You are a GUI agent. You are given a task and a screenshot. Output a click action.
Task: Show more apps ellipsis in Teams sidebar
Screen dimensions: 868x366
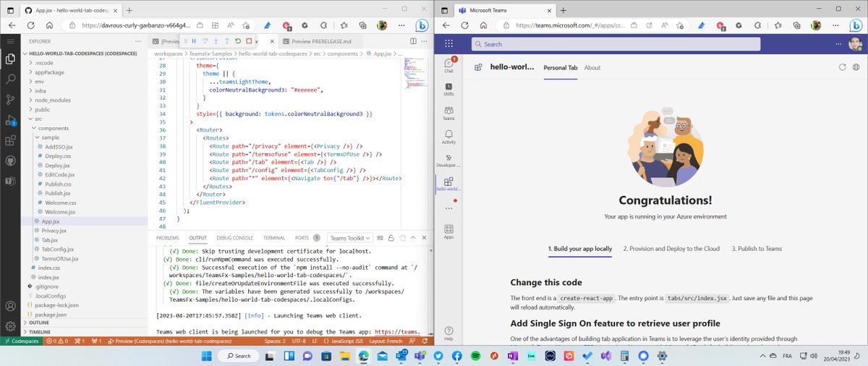449,208
